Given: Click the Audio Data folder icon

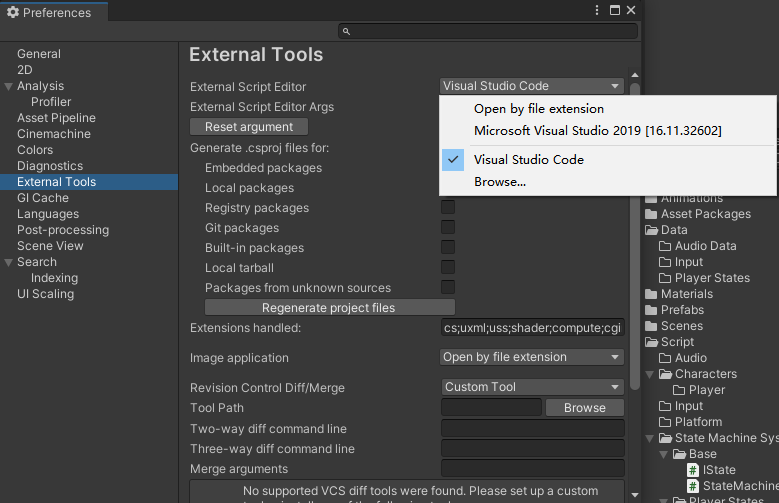Looking at the screenshot, I should pos(665,246).
